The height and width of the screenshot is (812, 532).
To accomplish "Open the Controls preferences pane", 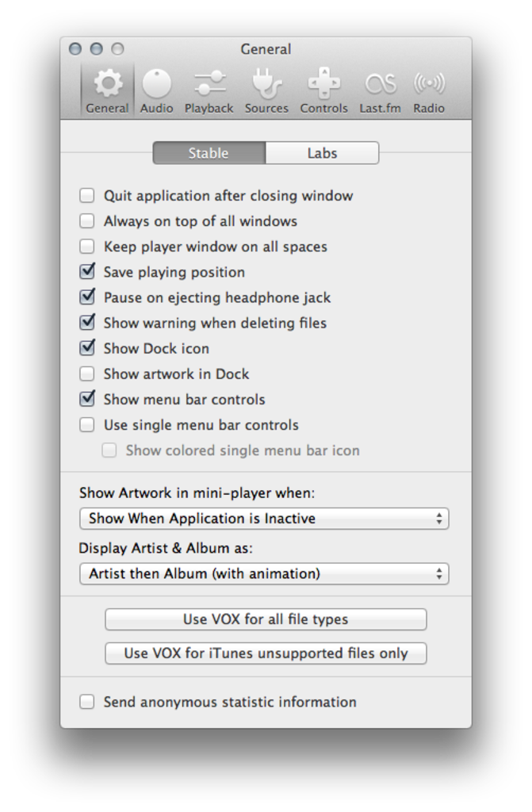I will (323, 90).
